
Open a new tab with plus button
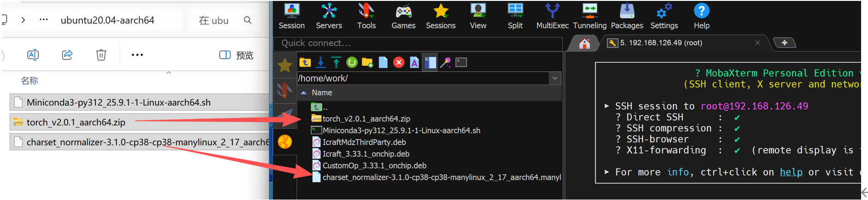pyautogui.click(x=785, y=43)
